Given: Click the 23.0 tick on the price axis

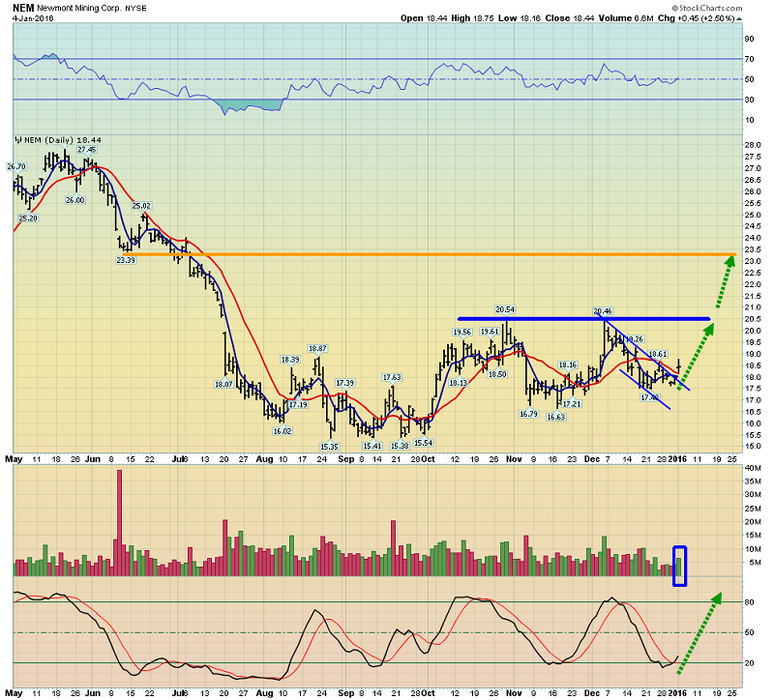Looking at the screenshot, I should point(753,261).
